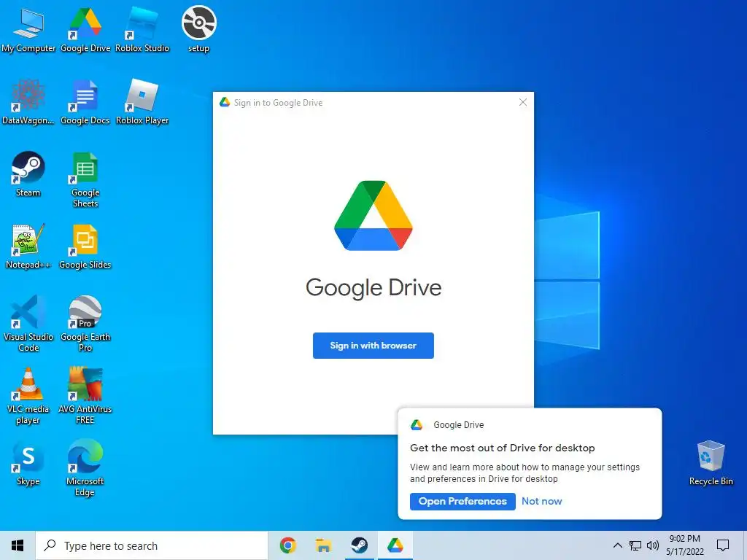Click the Type here to search box
Screen dimensions: 747x560
point(152,545)
